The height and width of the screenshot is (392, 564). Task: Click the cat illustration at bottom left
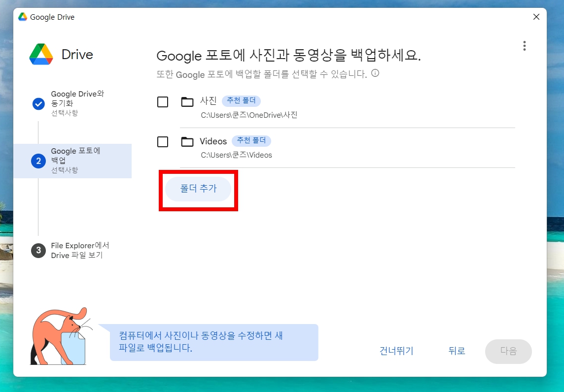[x=60, y=336]
